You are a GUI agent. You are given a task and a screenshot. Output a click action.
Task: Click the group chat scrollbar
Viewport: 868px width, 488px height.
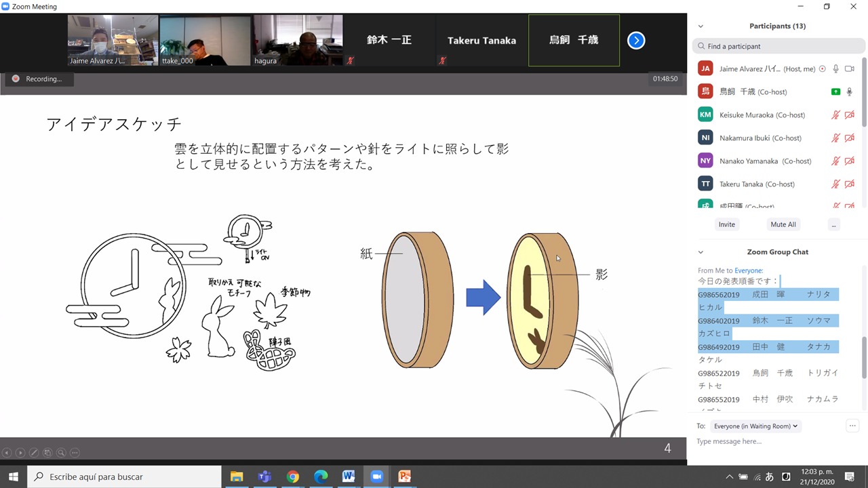(864, 358)
